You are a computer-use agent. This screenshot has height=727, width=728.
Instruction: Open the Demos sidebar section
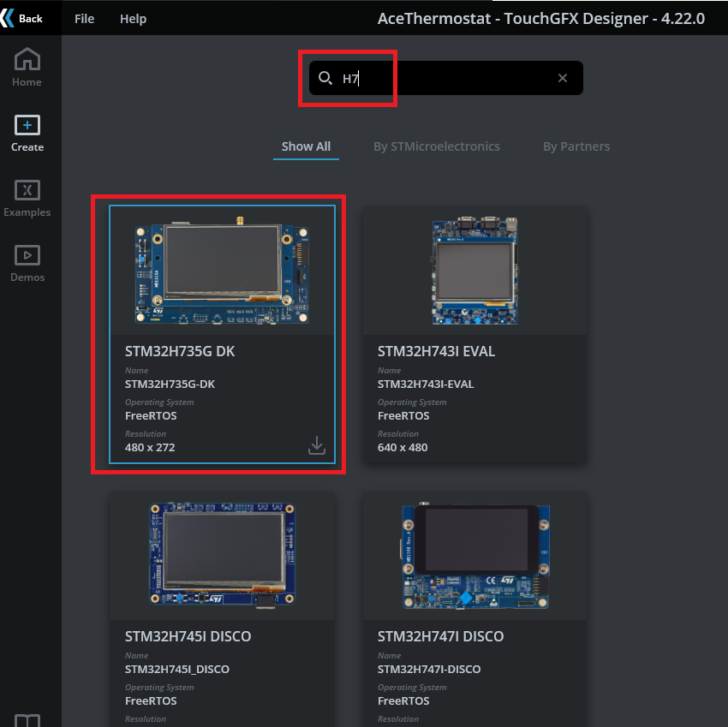(27, 263)
